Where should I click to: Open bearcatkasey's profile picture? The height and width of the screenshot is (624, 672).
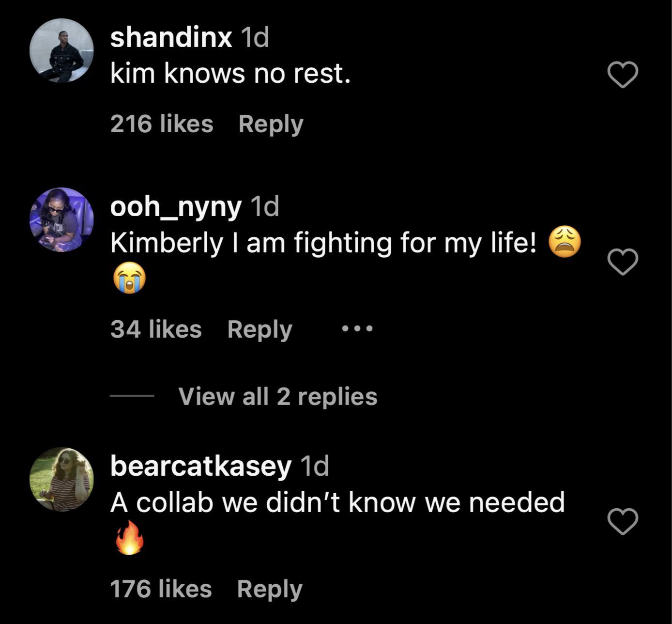pos(61,479)
